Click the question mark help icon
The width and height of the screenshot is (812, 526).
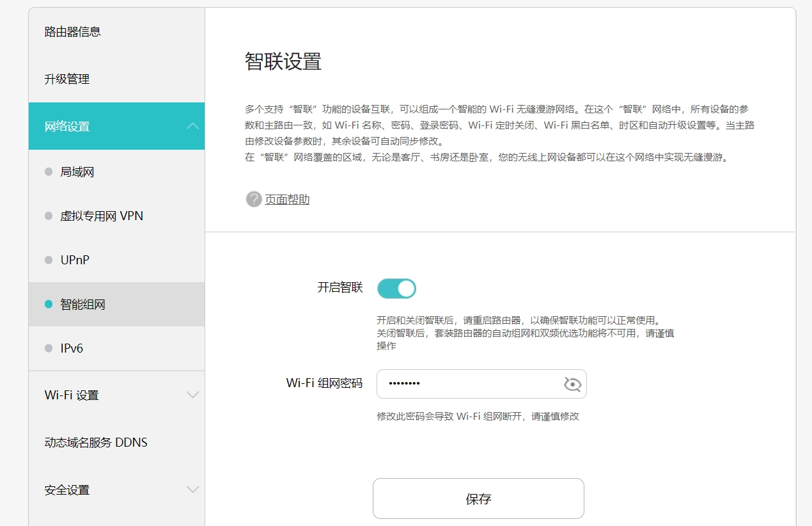254,199
